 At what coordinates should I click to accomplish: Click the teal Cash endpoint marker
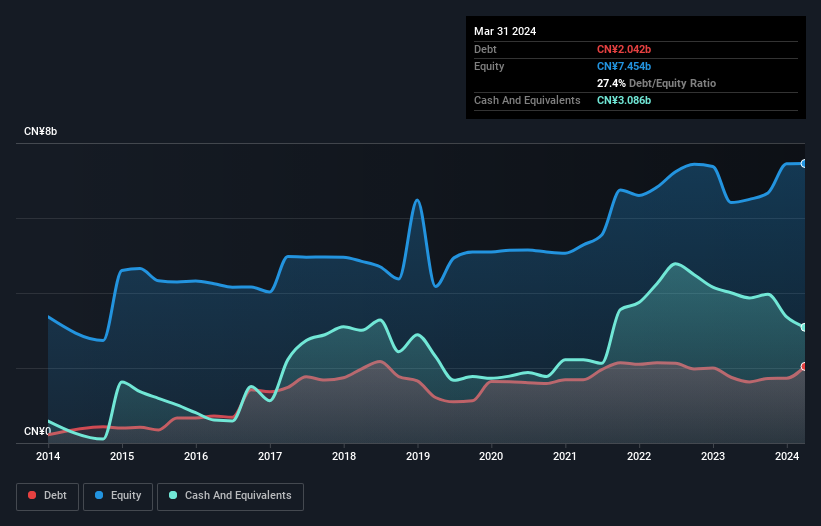coord(804,327)
